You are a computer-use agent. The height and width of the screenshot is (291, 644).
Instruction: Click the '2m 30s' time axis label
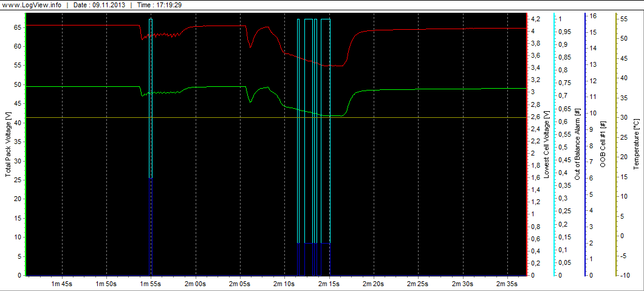(x=464, y=284)
